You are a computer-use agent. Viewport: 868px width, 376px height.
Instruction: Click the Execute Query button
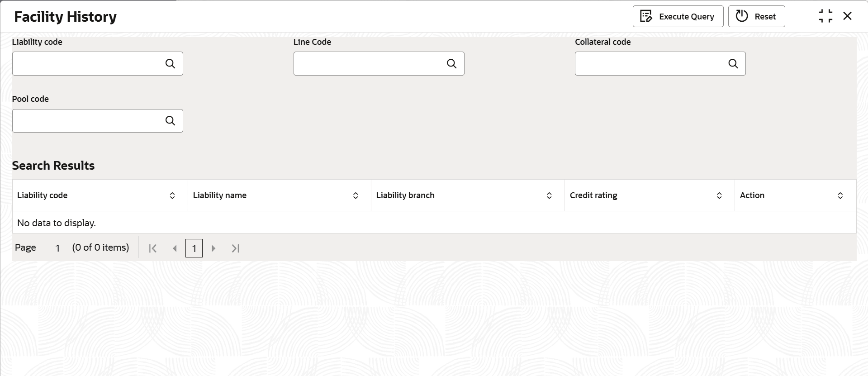click(678, 16)
